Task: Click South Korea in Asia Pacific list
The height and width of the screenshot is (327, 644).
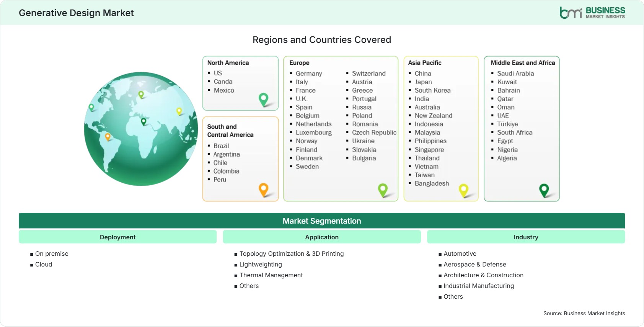Action: click(x=433, y=90)
